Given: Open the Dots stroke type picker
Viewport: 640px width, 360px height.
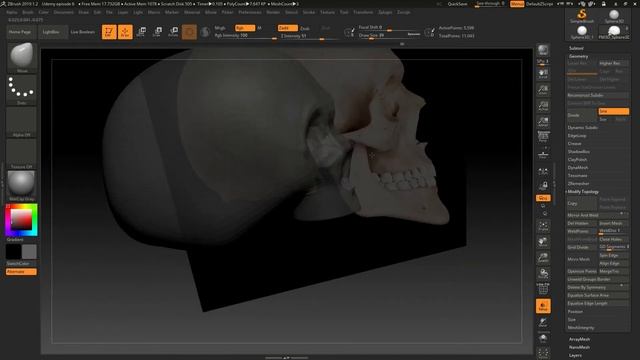Looking at the screenshot, I should click(22, 89).
